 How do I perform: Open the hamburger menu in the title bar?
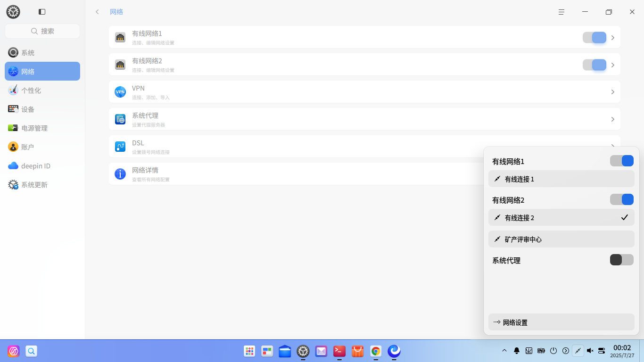561,12
